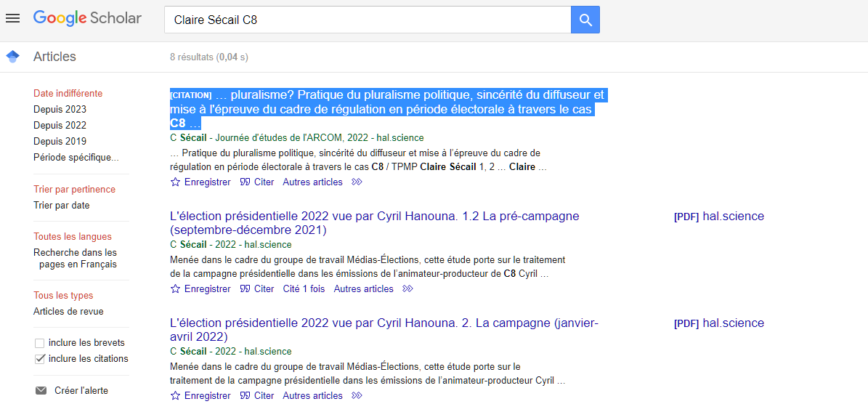
Task: Select Toutes les langues filter
Action: click(73, 236)
